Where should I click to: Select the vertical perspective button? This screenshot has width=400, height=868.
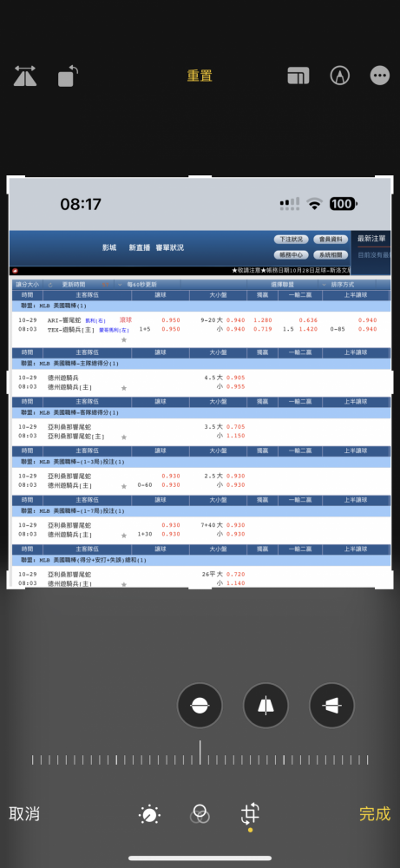[266, 705]
